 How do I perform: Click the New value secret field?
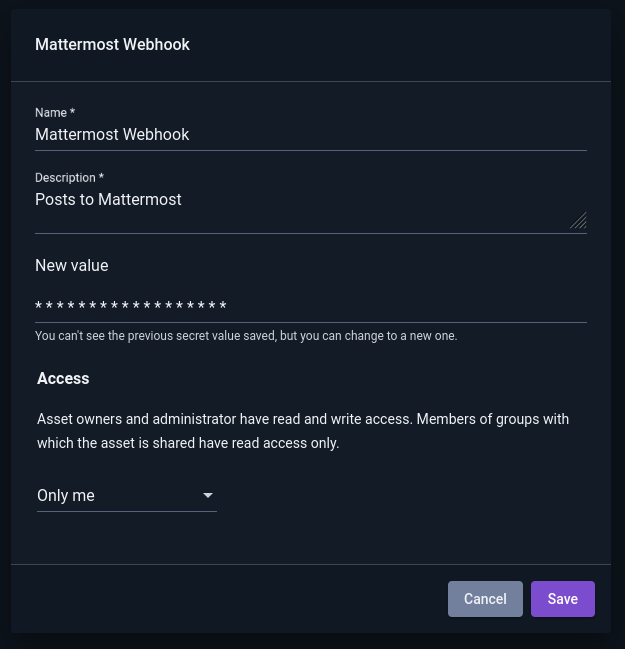tap(311, 305)
